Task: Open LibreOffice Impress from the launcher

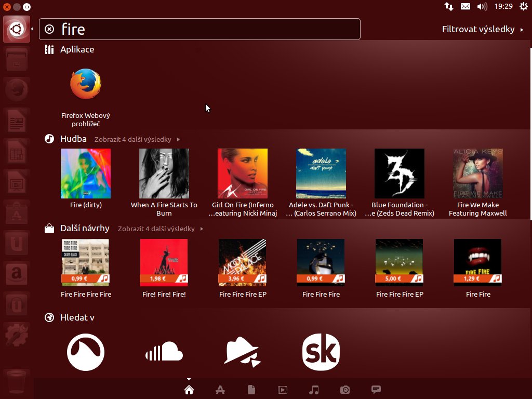Action: (x=17, y=181)
